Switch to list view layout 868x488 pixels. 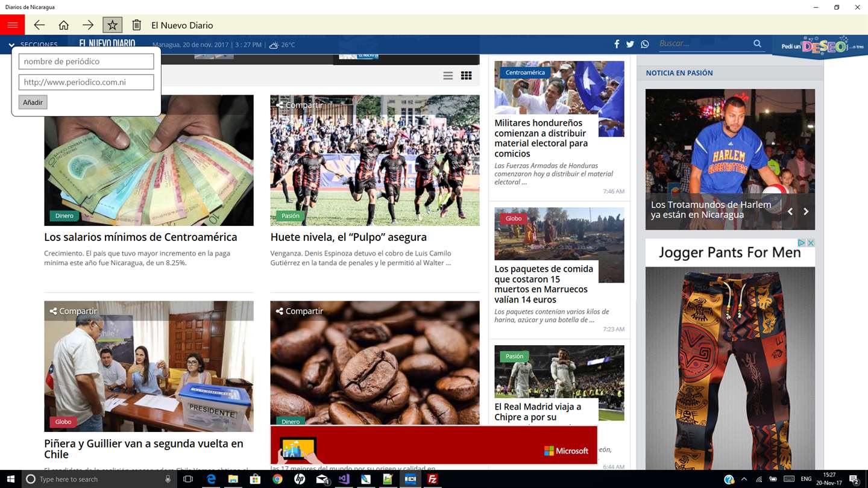pyautogui.click(x=448, y=75)
